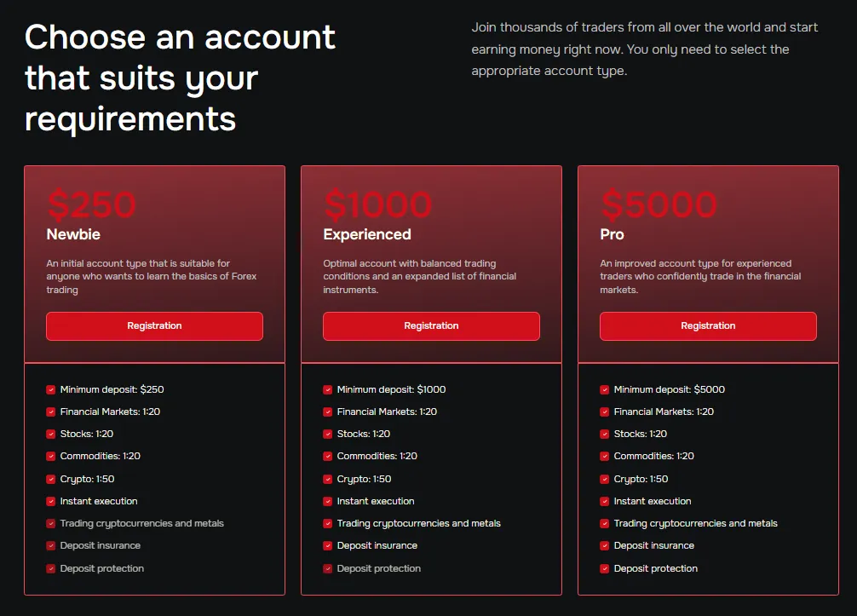Click Newbie Deposit protection check icon
This screenshot has width=857, height=616.
pos(51,569)
